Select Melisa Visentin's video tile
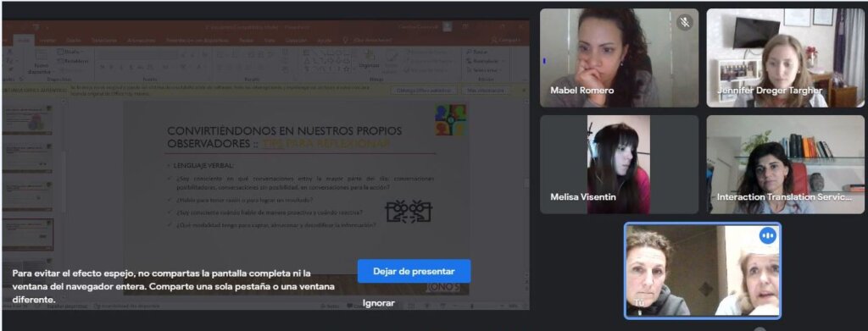 point(619,164)
